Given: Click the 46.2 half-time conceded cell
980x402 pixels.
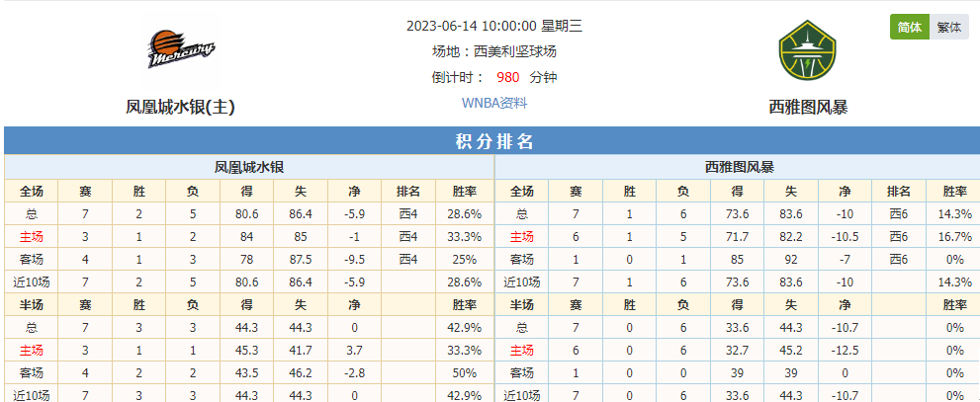Looking at the screenshot, I should [x=301, y=372].
